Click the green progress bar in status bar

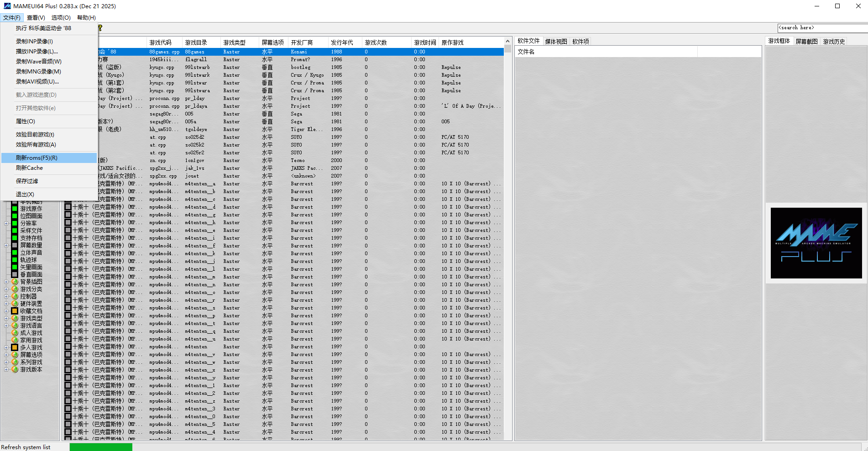[100, 446]
